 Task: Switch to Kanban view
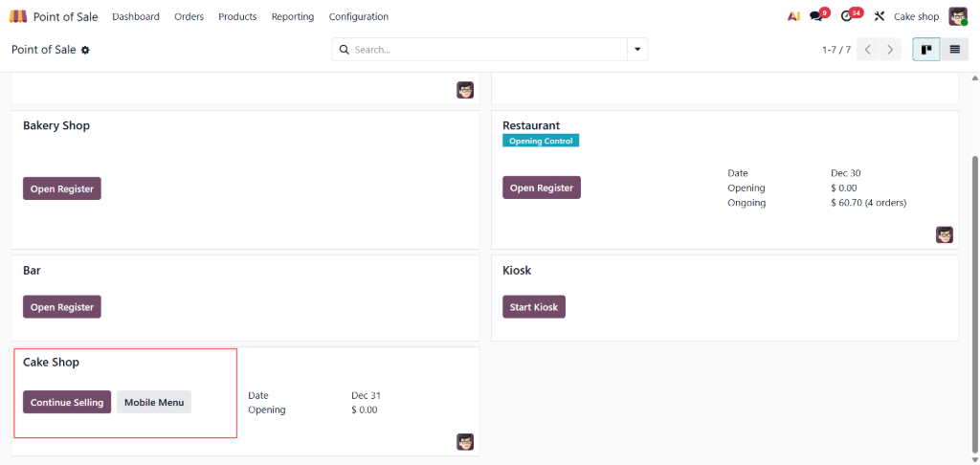[925, 50]
